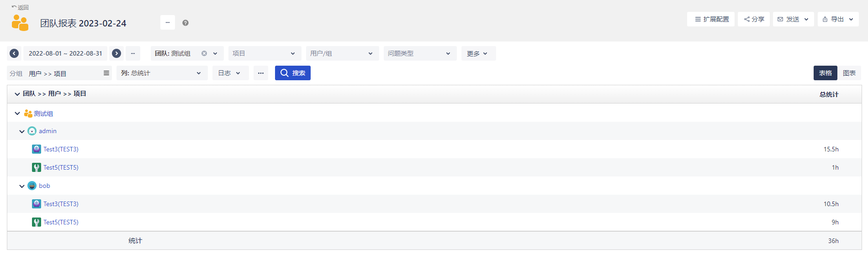Collapse the 测试组 team row
The height and width of the screenshot is (254, 868).
17,114
